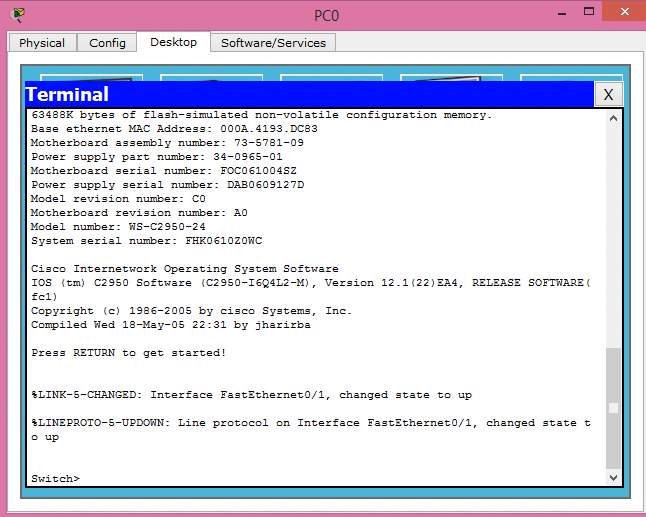Screen dimensions: 646x517
Task: Click the Packet Tracer icon in title bar
Action: (18, 15)
